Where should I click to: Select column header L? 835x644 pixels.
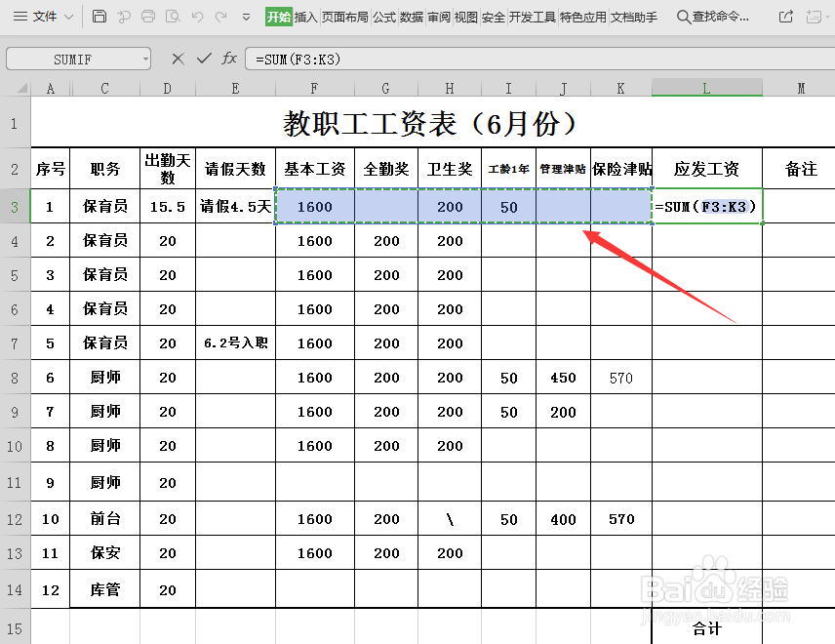pos(706,87)
